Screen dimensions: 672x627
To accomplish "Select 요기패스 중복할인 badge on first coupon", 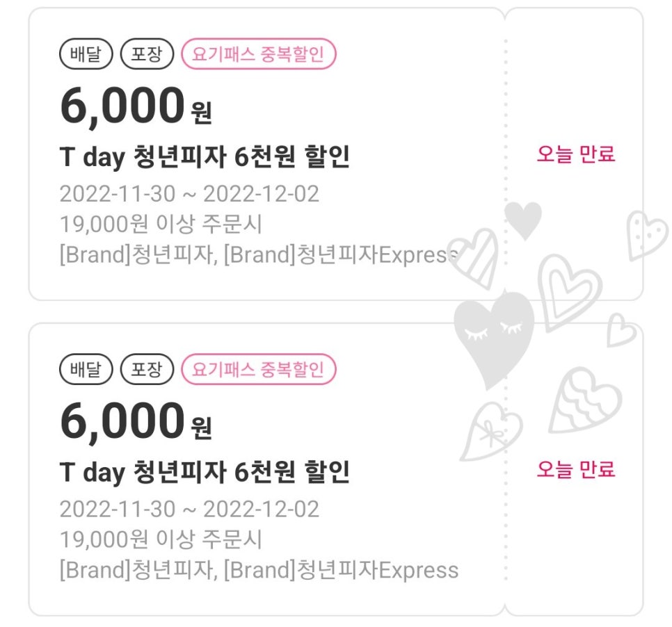I will [x=258, y=54].
